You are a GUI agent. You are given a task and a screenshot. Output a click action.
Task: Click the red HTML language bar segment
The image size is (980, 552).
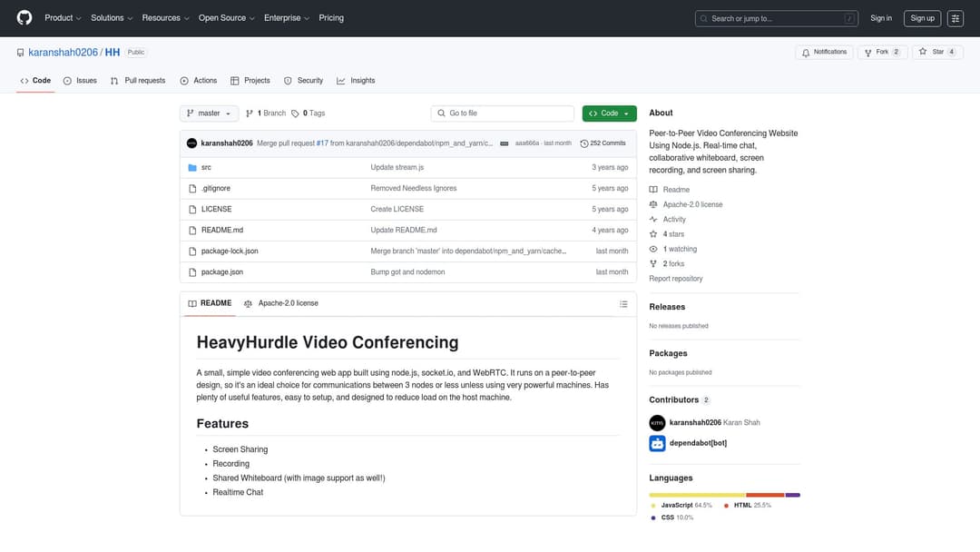pyautogui.click(x=765, y=495)
